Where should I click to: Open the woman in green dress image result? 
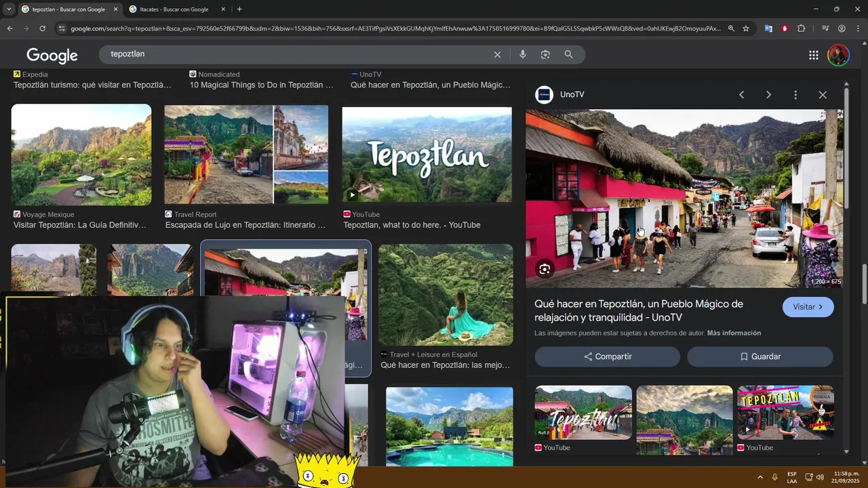click(446, 295)
